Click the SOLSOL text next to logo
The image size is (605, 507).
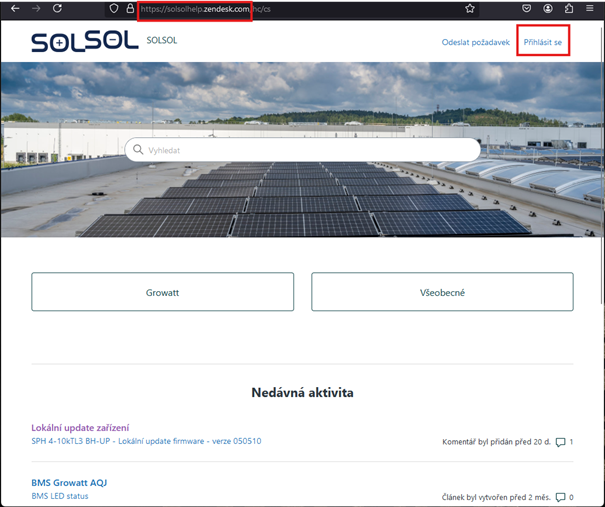(162, 41)
